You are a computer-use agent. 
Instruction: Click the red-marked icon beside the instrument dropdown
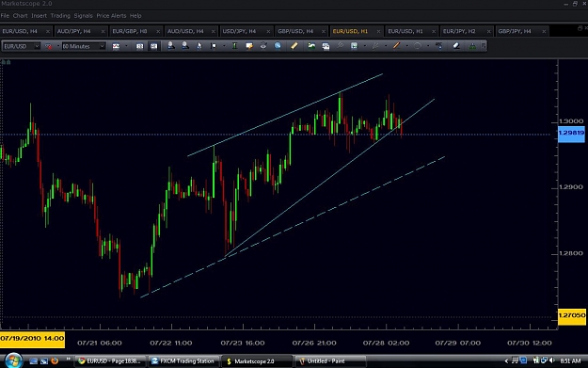point(48,46)
